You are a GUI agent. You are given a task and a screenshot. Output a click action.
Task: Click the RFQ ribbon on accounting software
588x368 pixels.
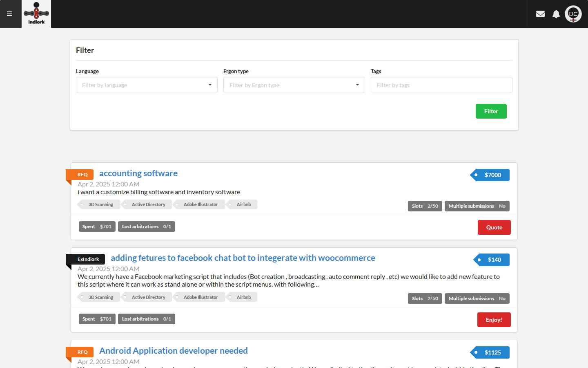(80, 175)
